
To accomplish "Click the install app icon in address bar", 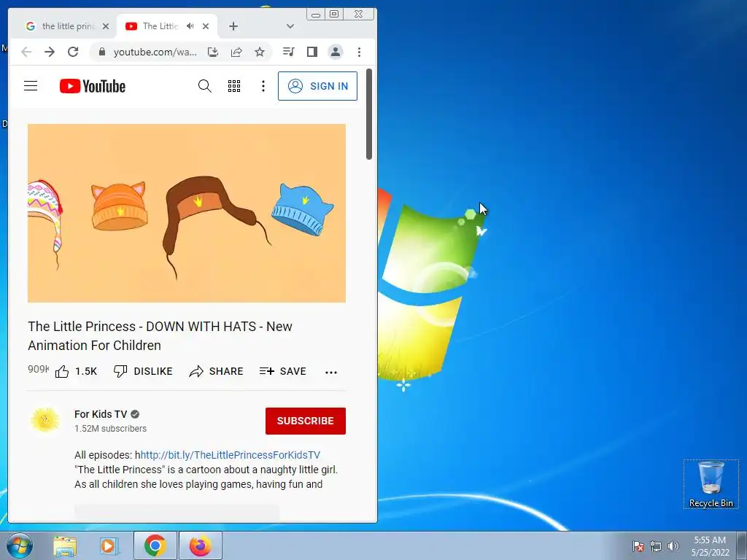I will pos(213,52).
